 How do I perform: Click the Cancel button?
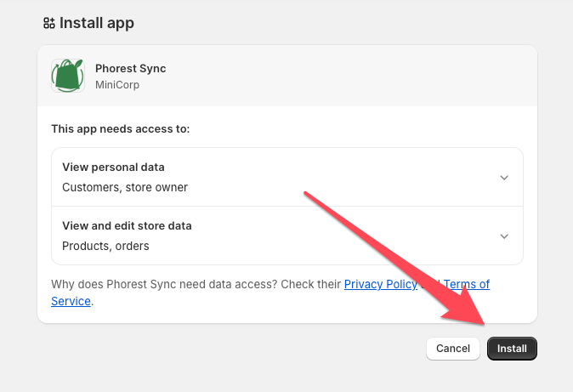coord(453,349)
